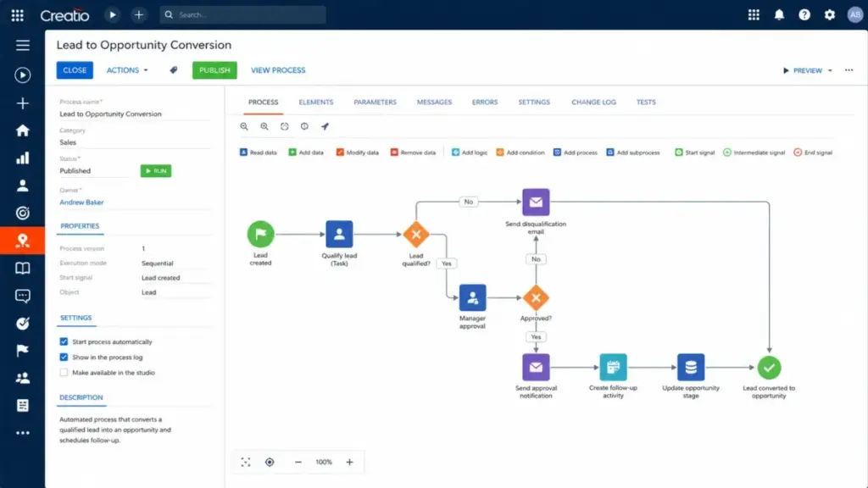The width and height of the screenshot is (868, 488).
Task: Open the user profile avatar
Action: click(854, 15)
